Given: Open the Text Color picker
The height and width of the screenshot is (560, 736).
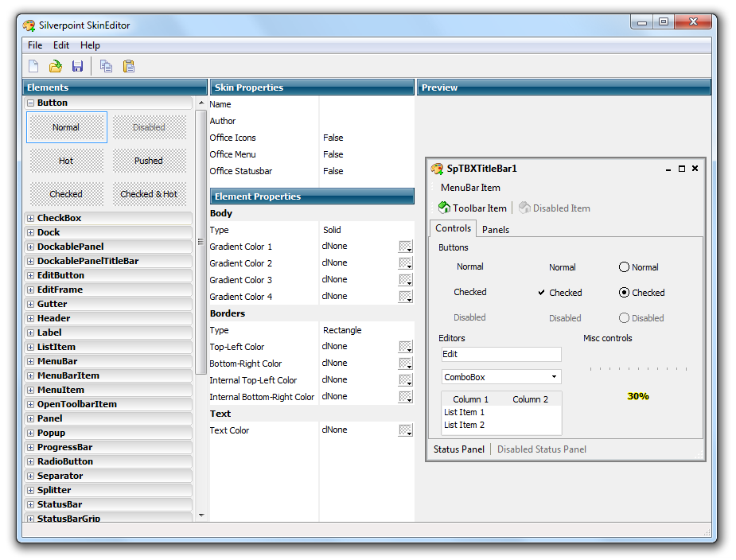Looking at the screenshot, I should tap(406, 430).
